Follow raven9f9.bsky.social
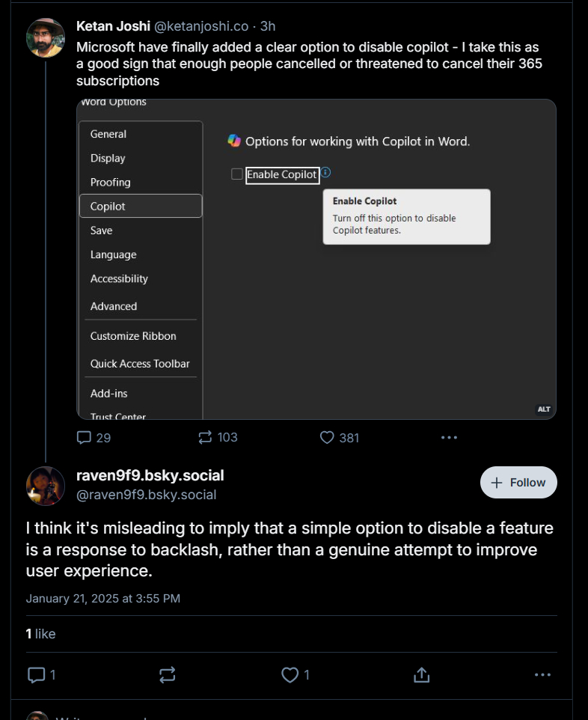Image resolution: width=588 pixels, height=720 pixels. coord(518,483)
